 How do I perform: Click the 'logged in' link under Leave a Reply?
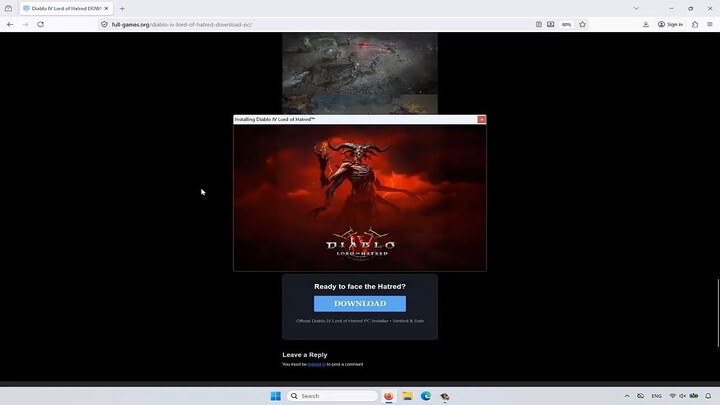click(317, 364)
